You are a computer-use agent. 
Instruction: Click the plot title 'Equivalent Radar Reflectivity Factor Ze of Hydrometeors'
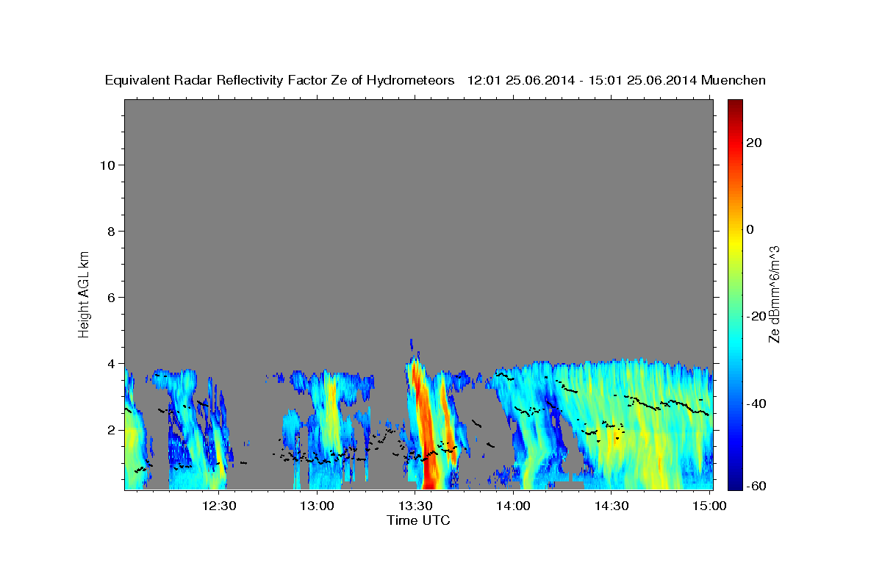[x=280, y=81]
